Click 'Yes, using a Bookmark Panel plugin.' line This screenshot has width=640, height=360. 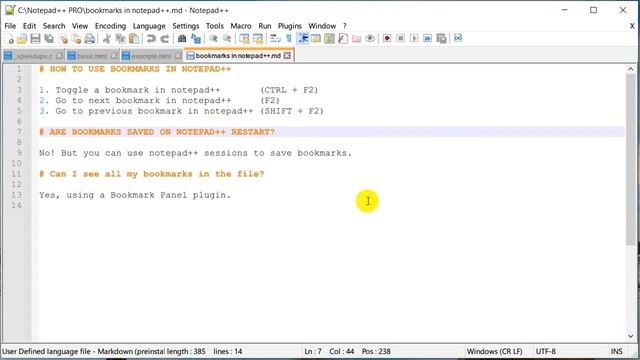click(x=135, y=195)
